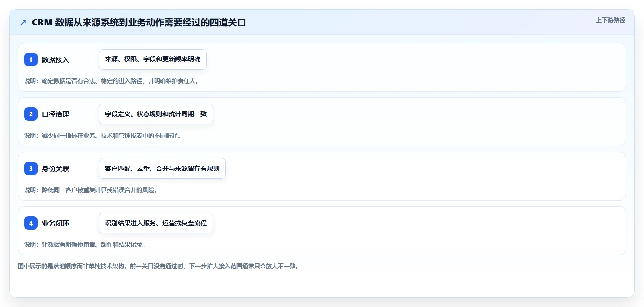
Task: Click the 客户匹配、去重、合并与来源留存有规则 pill
Action: [x=162, y=168]
